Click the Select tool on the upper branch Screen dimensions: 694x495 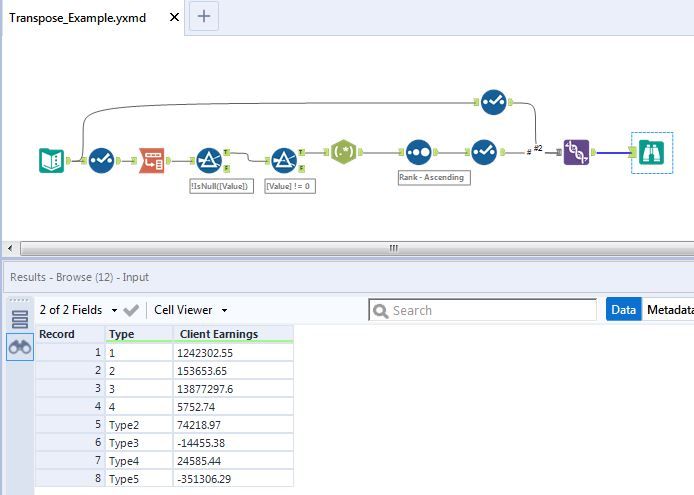point(494,102)
